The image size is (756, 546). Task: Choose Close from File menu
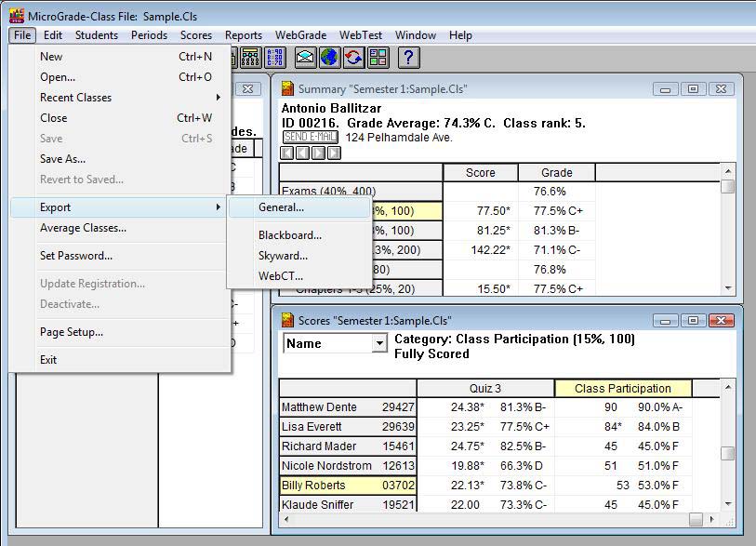(x=121, y=118)
